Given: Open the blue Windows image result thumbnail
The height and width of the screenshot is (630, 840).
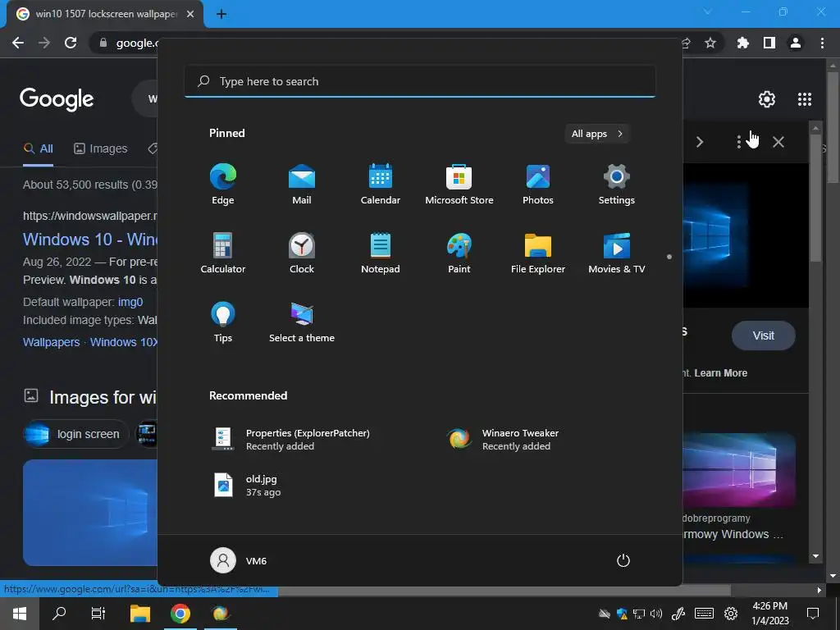Looking at the screenshot, I should 90,512.
